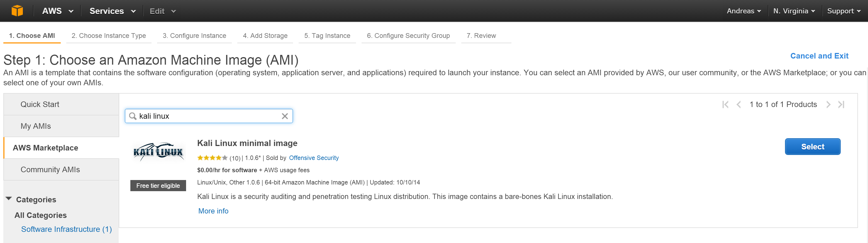Viewport: 868px width, 243px height.
Task: Open the Edit dropdown menu
Action: pyautogui.click(x=162, y=11)
